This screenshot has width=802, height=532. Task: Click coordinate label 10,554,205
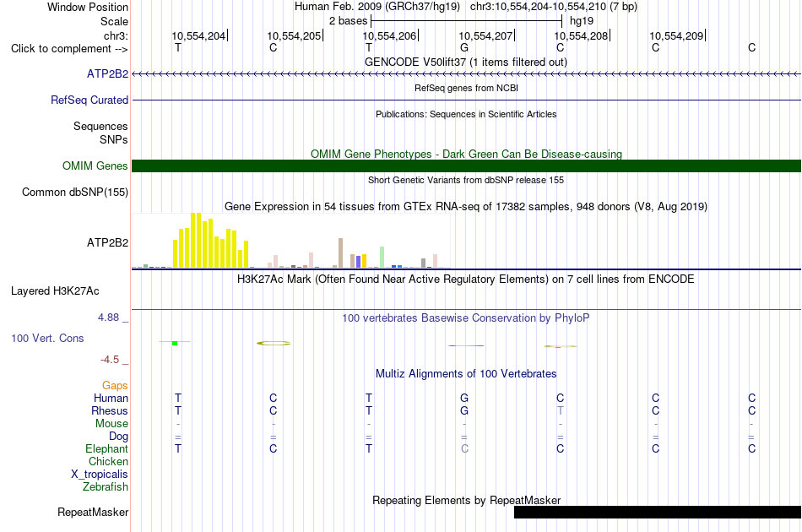pyautogui.click(x=294, y=35)
